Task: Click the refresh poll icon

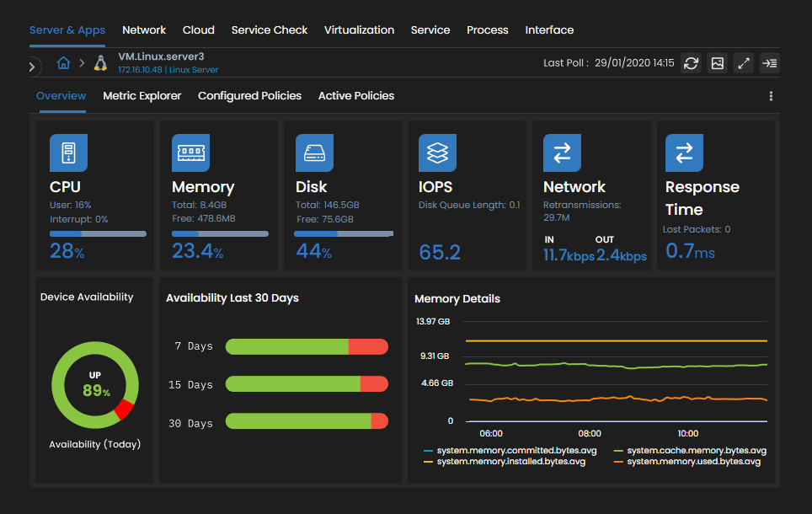Action: click(x=691, y=63)
